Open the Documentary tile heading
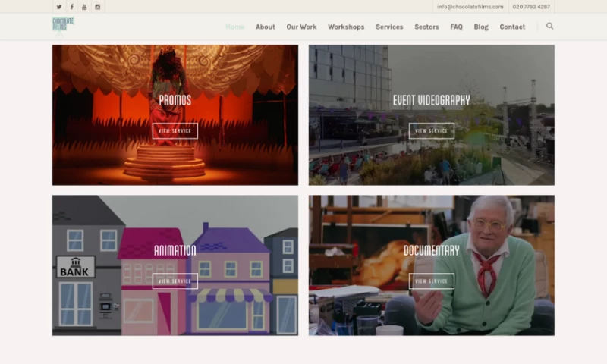The image size is (607, 364). click(x=431, y=250)
